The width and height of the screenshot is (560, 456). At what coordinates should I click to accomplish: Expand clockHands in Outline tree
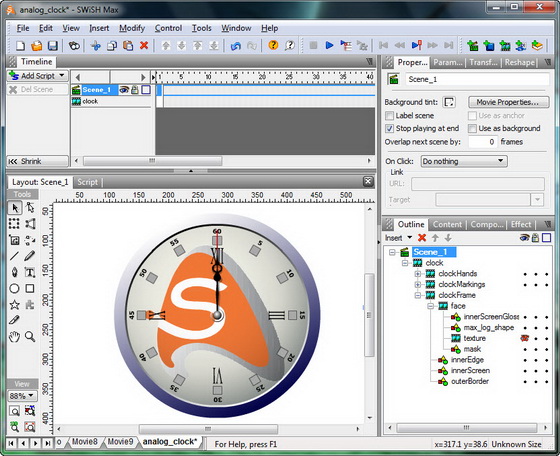(418, 274)
